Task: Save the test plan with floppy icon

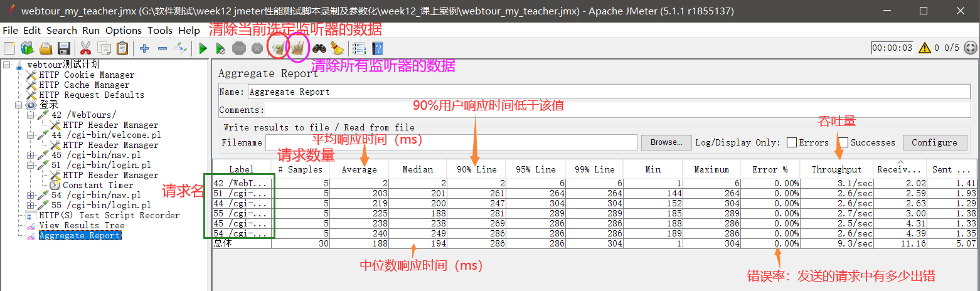Action: 63,48
